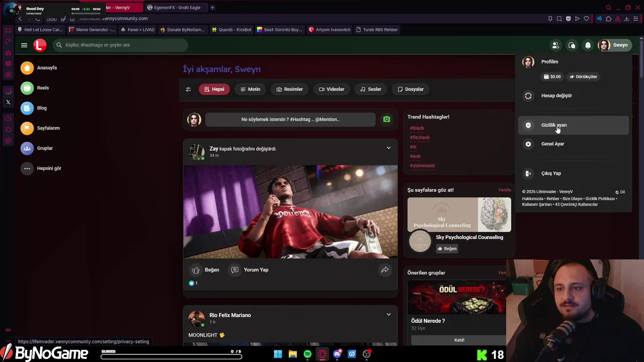Open the Sky Psychological Counseling banner image

tap(459, 215)
